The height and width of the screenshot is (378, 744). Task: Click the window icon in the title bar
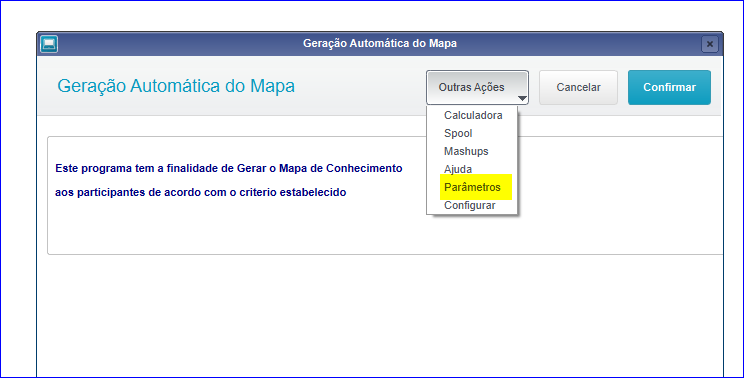coord(49,44)
